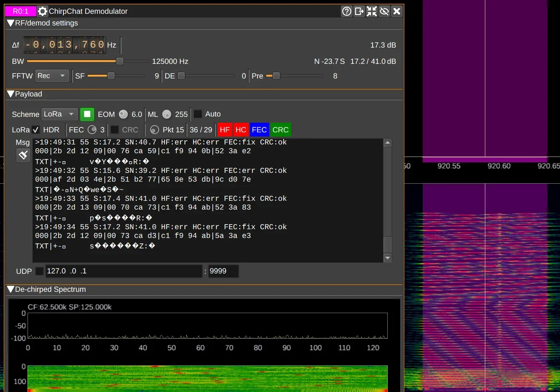This screenshot has height=392, width=560.
Task: Open the FFTW window dropdown
Action: point(52,76)
